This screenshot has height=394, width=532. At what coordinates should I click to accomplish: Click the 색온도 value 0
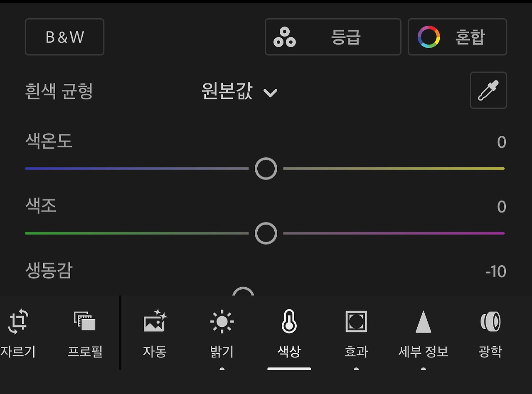pyautogui.click(x=501, y=142)
